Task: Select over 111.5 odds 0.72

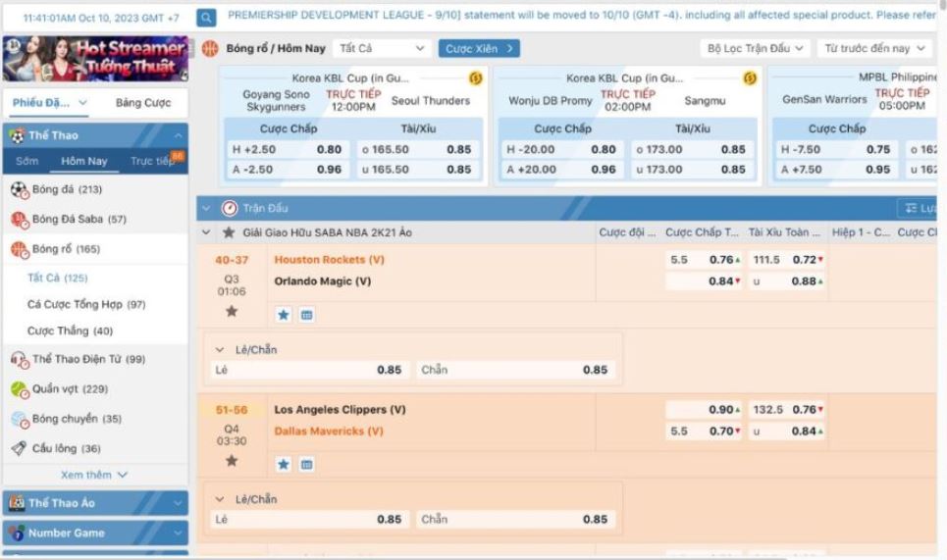Action: 788,260
